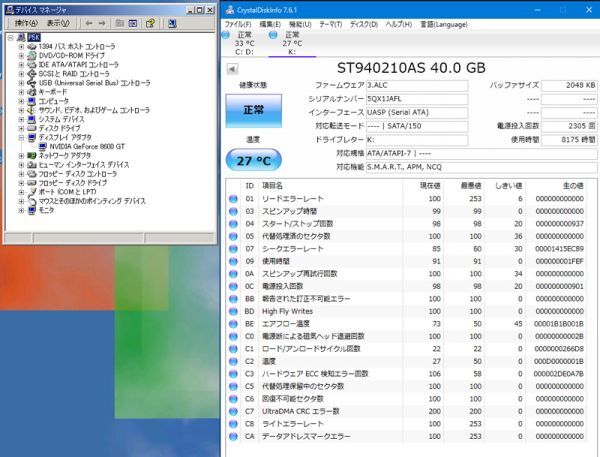Click the serial number 5QX1JAFL field
The height and width of the screenshot is (457, 600).
tap(417, 99)
